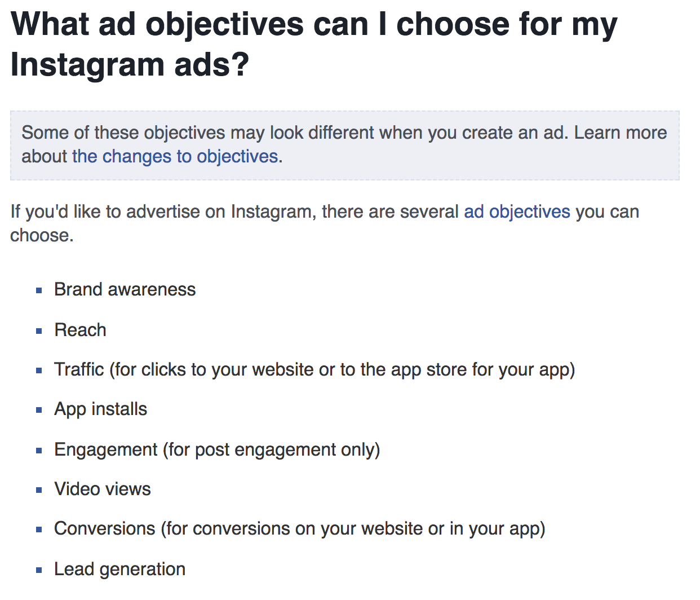Click the Engagement objective line
Image resolution: width=700 pixels, height=600 pixels.
pos(217,449)
